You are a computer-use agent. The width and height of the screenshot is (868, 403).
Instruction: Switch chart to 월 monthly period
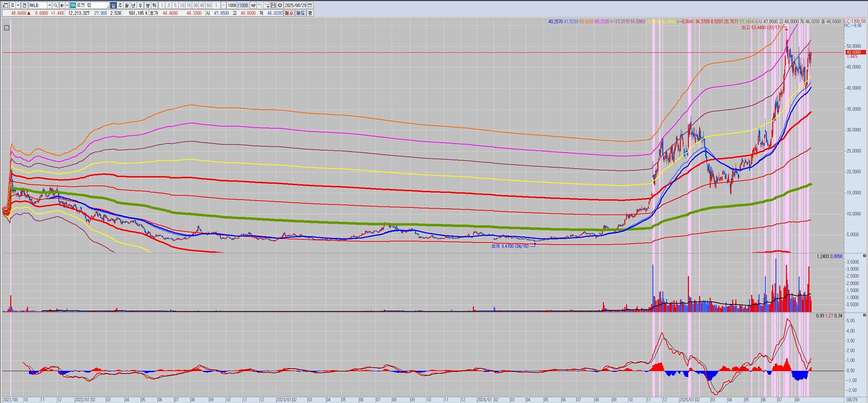(x=127, y=5)
